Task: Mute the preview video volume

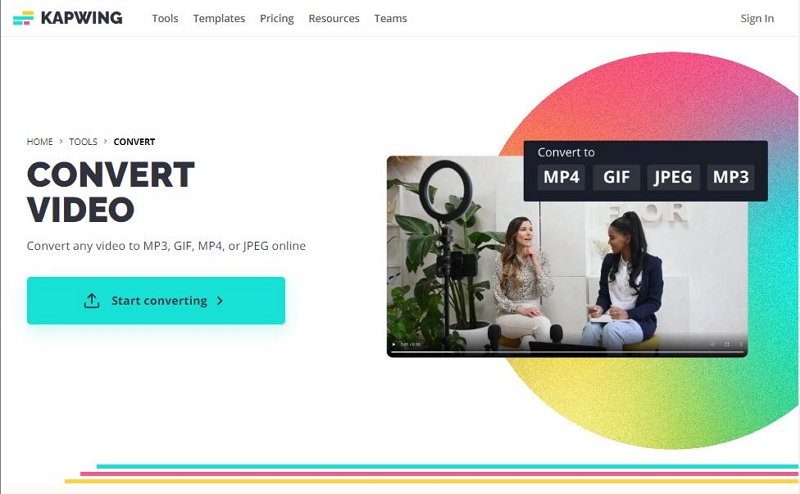Action: click(713, 344)
